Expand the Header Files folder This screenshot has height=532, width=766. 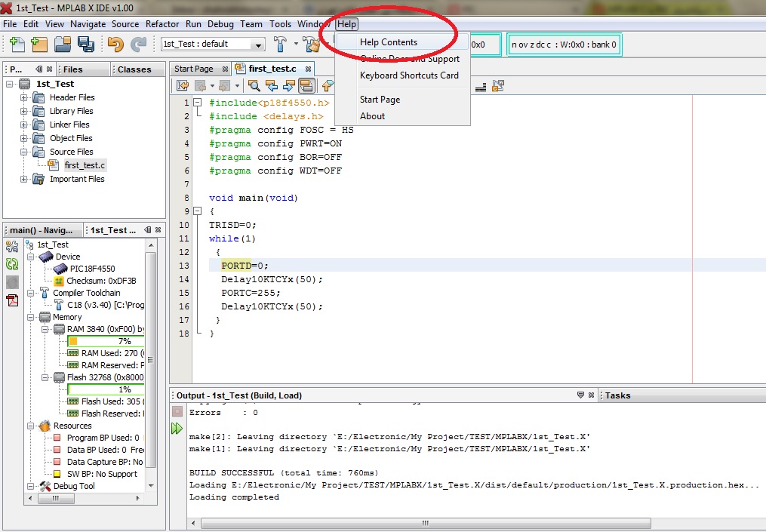tap(23, 97)
